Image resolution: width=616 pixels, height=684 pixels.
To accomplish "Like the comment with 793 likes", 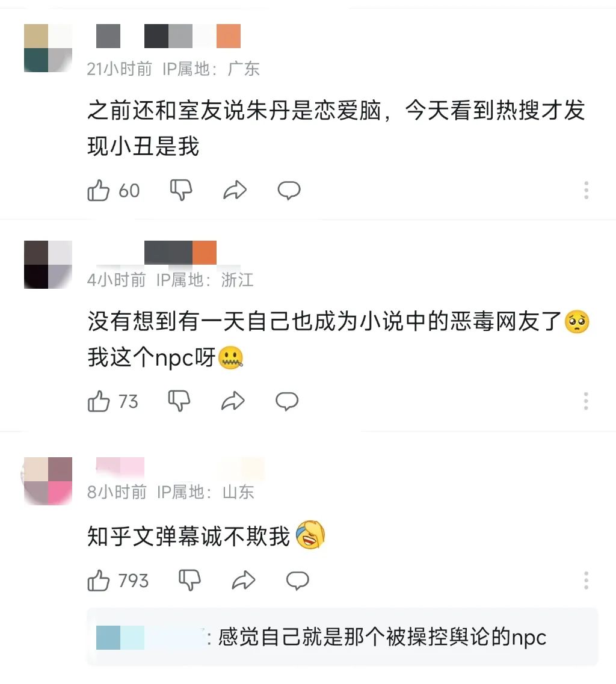I will click(x=98, y=581).
